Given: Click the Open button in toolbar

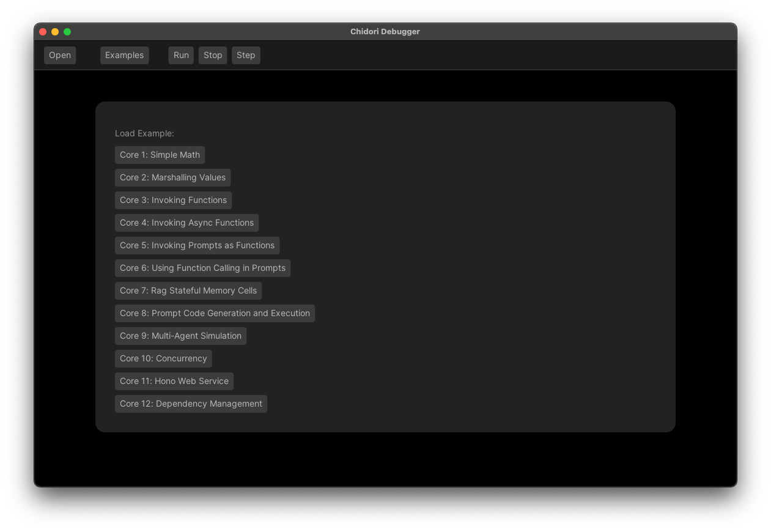Looking at the screenshot, I should [x=60, y=55].
